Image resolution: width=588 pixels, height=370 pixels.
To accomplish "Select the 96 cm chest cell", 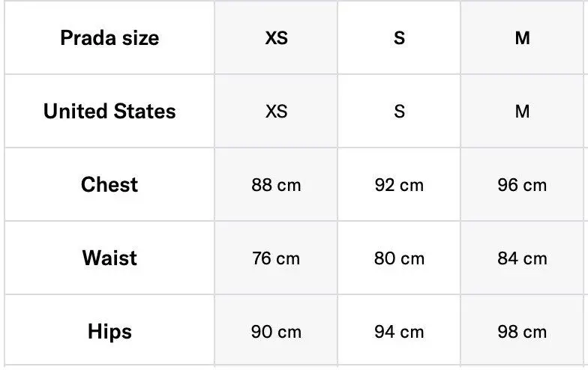I will [x=522, y=185].
